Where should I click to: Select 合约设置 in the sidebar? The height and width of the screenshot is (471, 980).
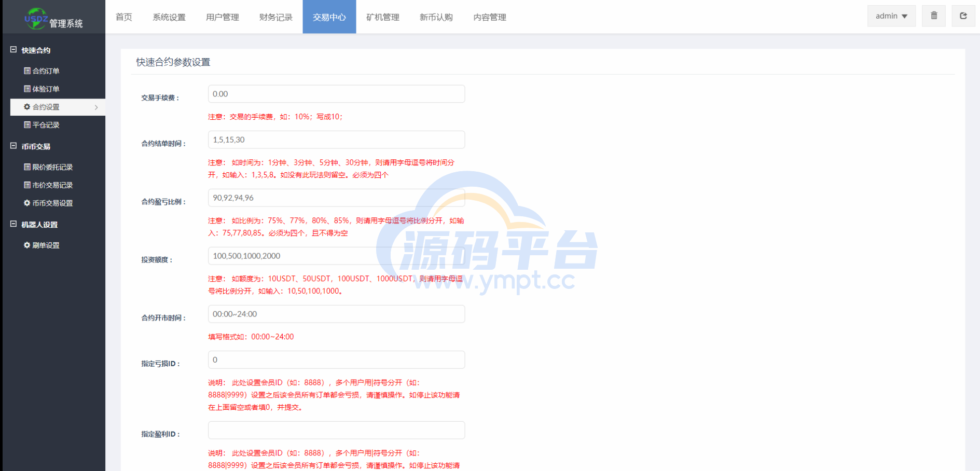tap(58, 107)
